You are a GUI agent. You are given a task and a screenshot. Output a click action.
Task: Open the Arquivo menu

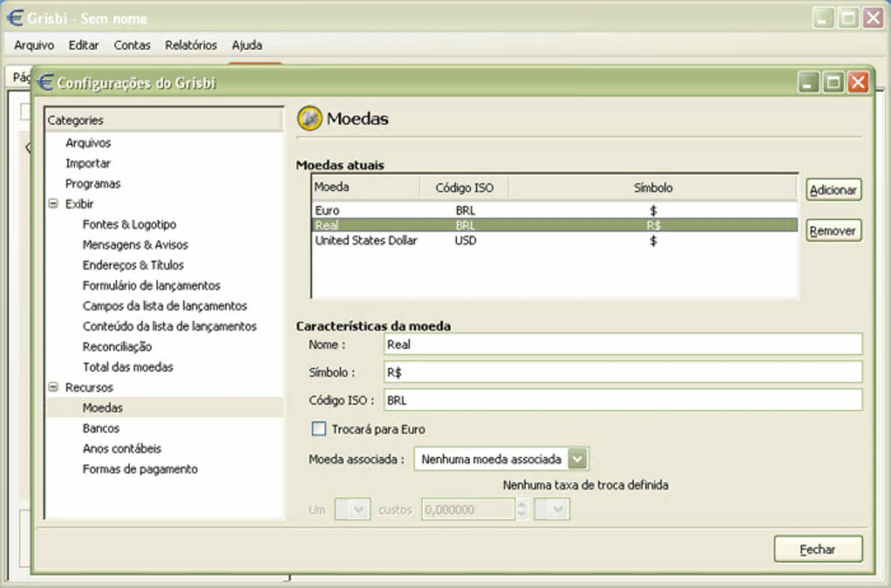click(x=34, y=45)
